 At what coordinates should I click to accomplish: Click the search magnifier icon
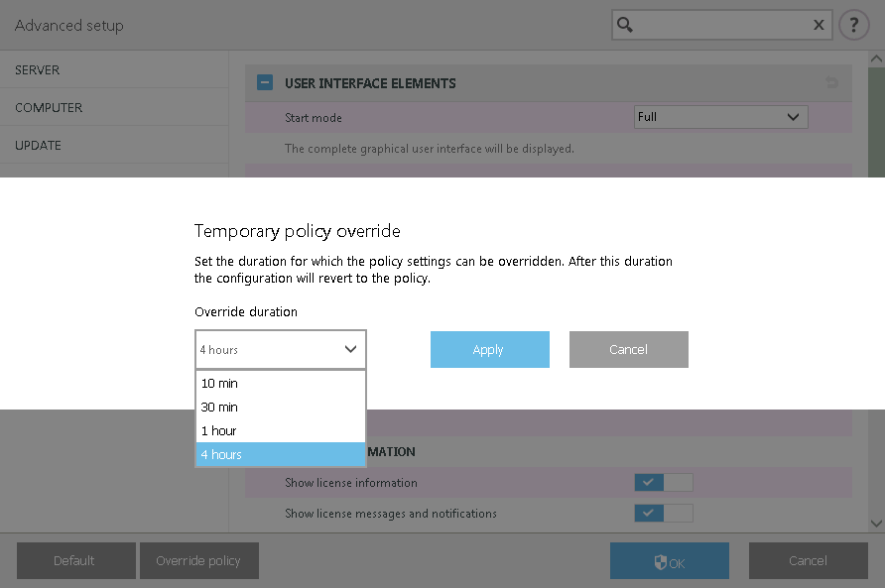pyautogui.click(x=625, y=25)
